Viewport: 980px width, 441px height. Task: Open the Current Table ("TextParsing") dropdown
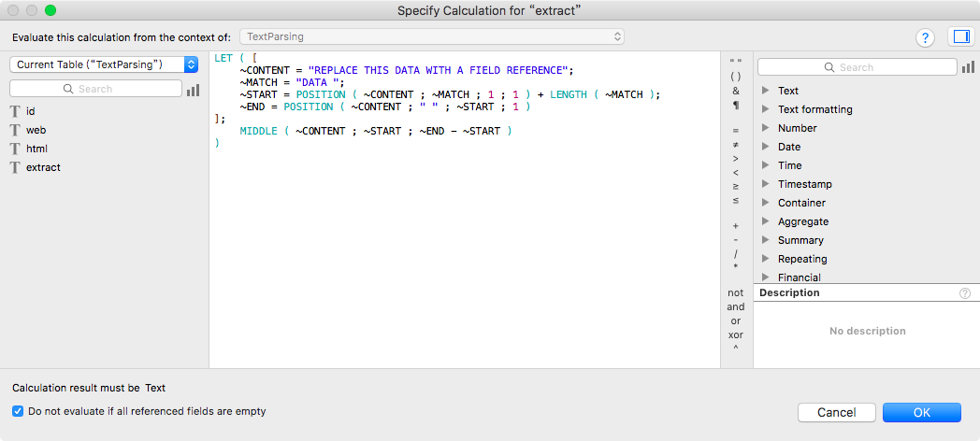tap(104, 64)
